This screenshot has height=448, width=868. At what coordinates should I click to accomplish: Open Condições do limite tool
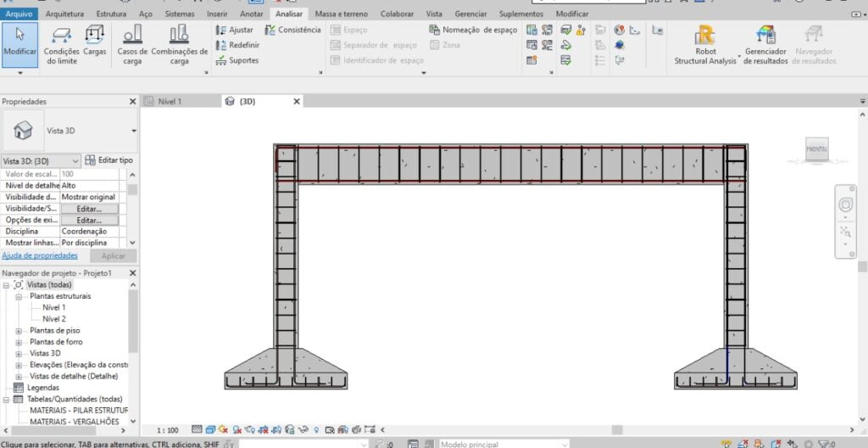pos(61,44)
